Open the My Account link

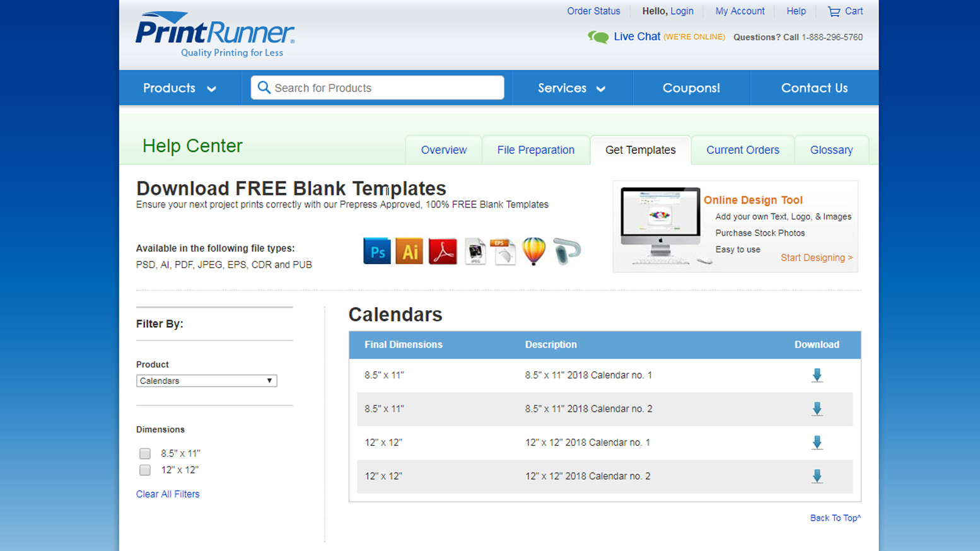tap(740, 11)
